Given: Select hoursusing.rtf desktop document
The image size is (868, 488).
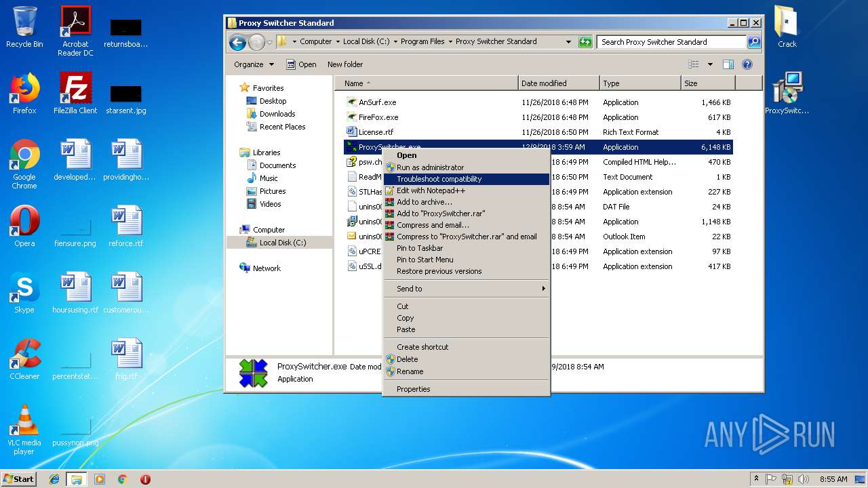Looking at the screenshot, I should pyautogui.click(x=75, y=293).
